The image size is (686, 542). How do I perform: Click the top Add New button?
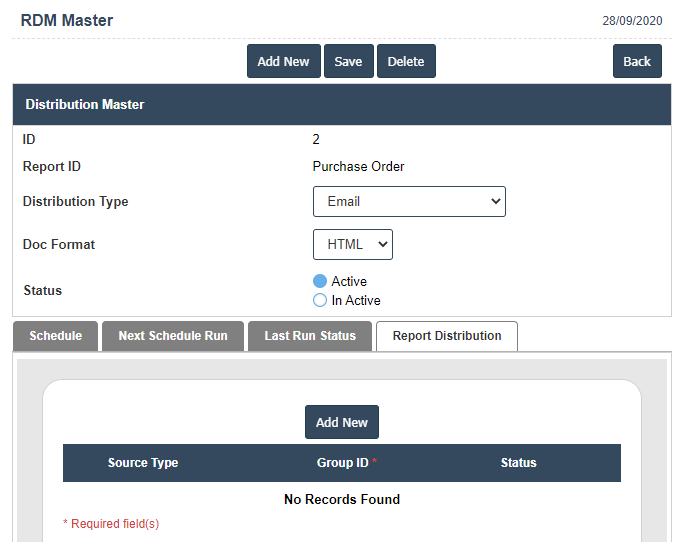(x=283, y=61)
